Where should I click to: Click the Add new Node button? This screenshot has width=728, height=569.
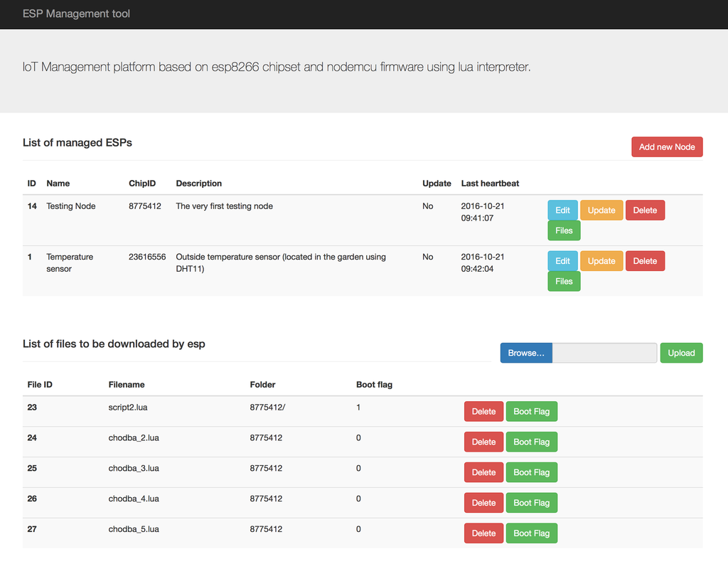click(666, 147)
